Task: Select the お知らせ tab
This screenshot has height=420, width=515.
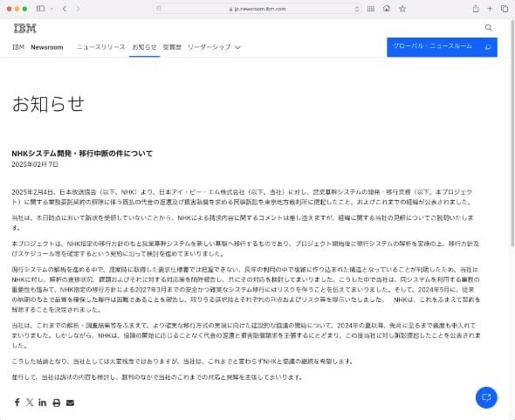Action: pos(144,47)
